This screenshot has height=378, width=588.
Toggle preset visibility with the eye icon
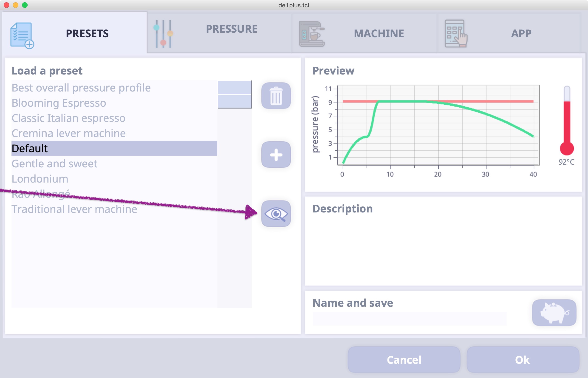(276, 214)
